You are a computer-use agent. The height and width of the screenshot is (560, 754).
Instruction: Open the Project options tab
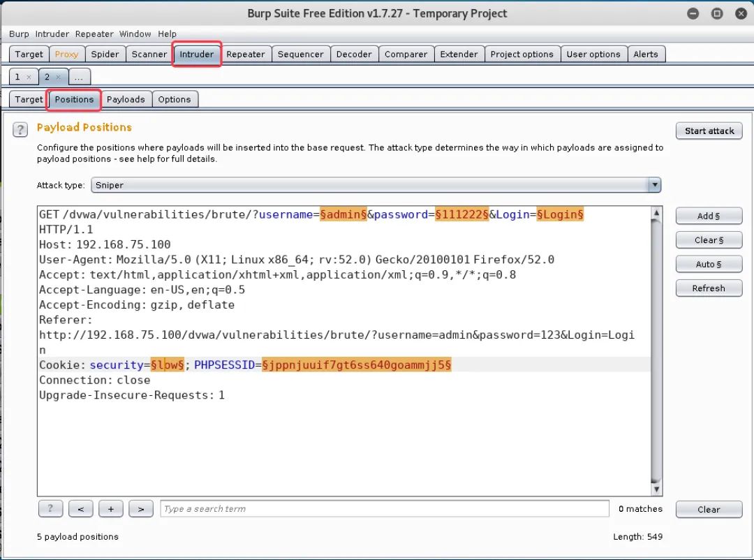522,54
